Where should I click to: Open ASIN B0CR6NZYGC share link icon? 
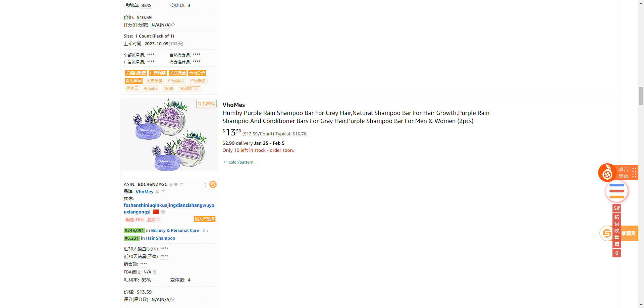[181, 185]
